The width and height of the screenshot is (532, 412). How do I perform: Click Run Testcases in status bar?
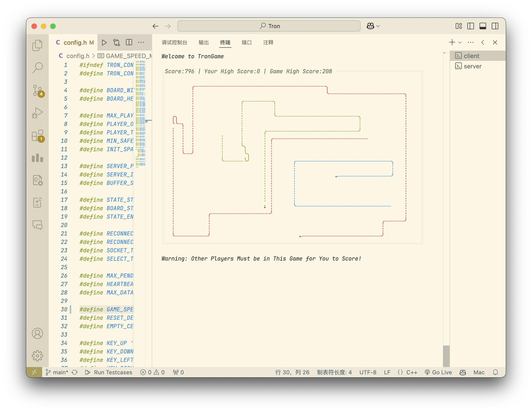[109, 372]
